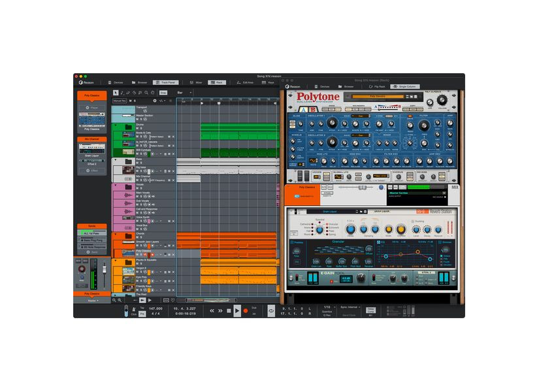Select the mute tool
The width and height of the screenshot is (539, 392).
(140, 93)
